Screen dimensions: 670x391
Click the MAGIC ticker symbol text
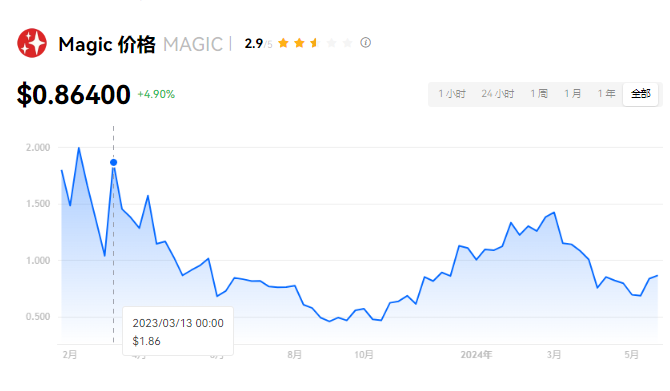tap(193, 44)
